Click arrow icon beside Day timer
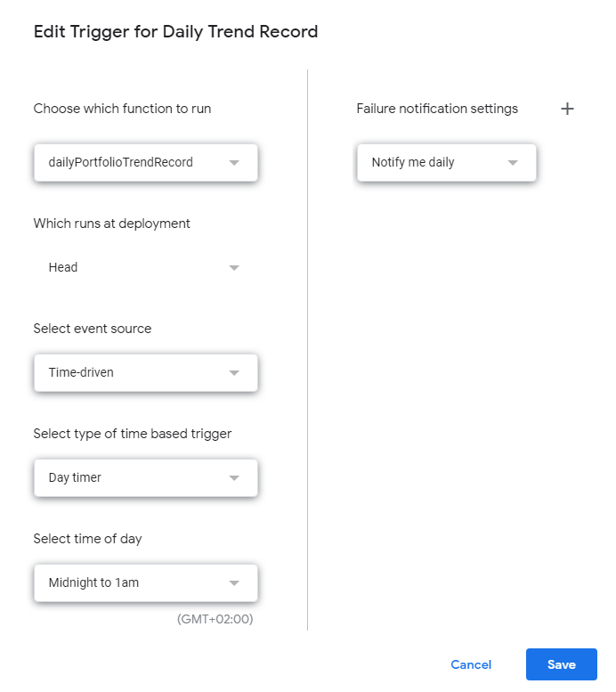 coord(234,478)
